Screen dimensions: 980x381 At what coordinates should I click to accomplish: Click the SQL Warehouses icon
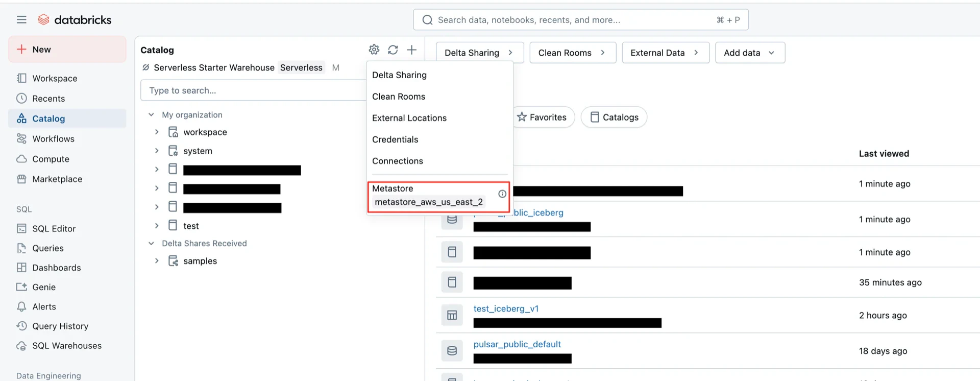click(21, 346)
